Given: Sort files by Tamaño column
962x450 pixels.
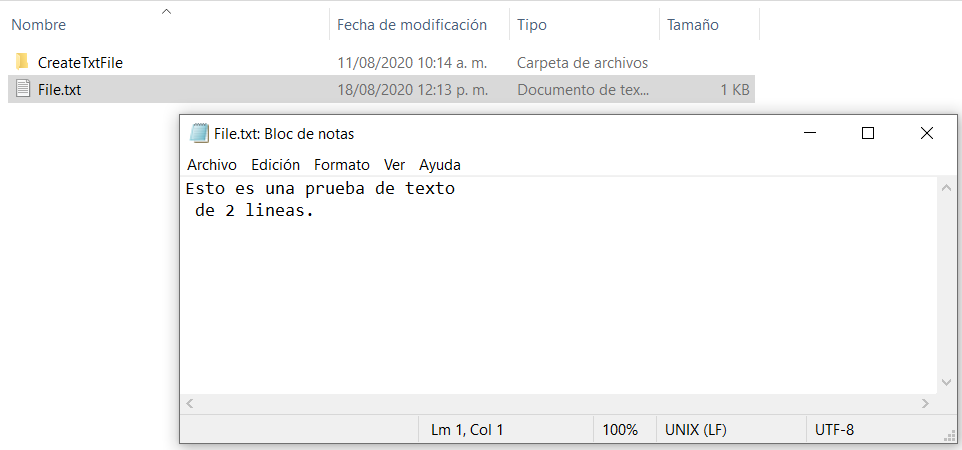Looking at the screenshot, I should pyautogui.click(x=693, y=25).
